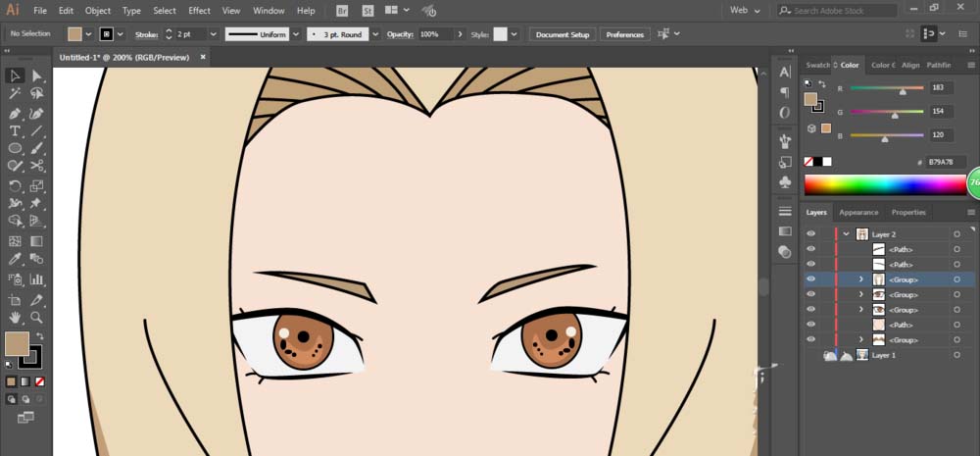Open the fill color dropdown in control bar
980x456 pixels.
pos(88,34)
